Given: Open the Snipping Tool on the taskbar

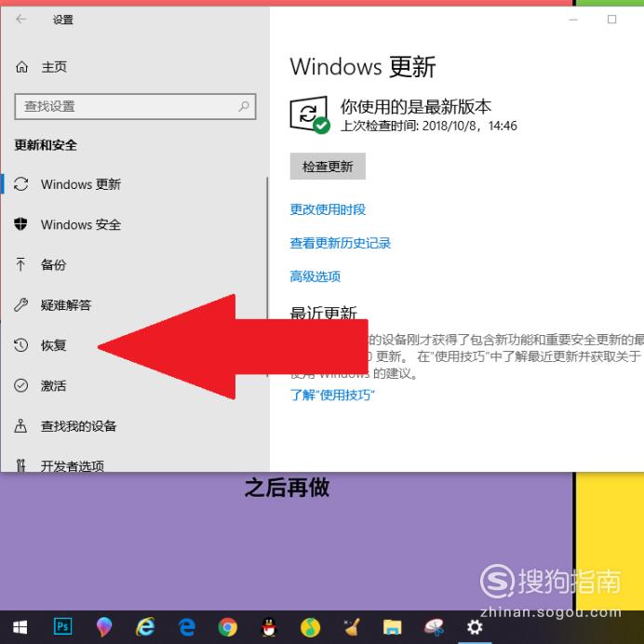Looking at the screenshot, I should click(434, 627).
